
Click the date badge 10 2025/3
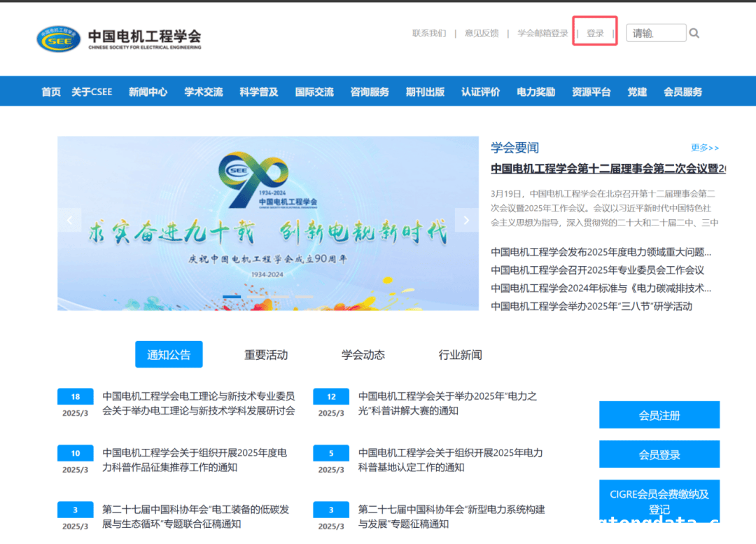(75, 460)
